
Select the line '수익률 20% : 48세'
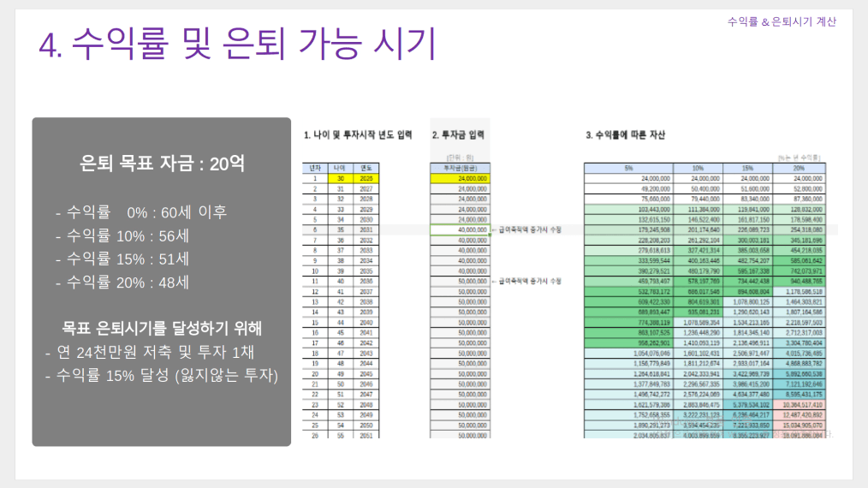click(122, 283)
